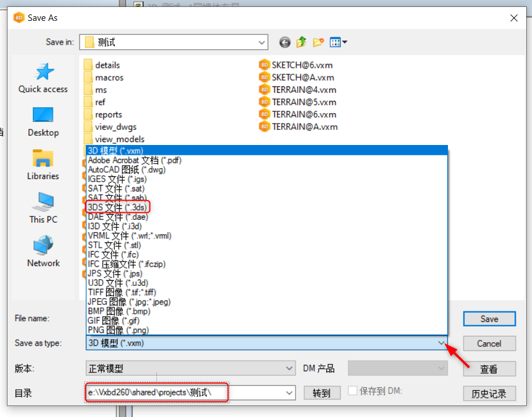Expand the 目录 path dropdown

pos(289,393)
